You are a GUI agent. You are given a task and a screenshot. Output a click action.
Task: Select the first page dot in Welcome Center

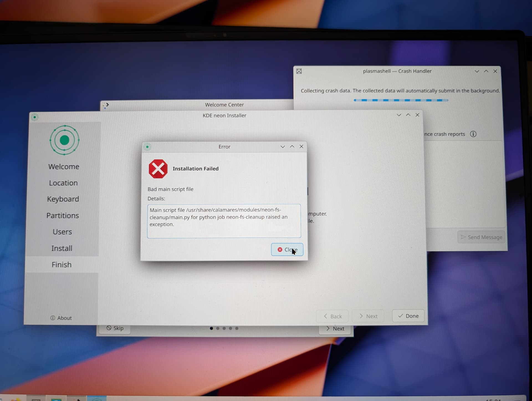211,328
